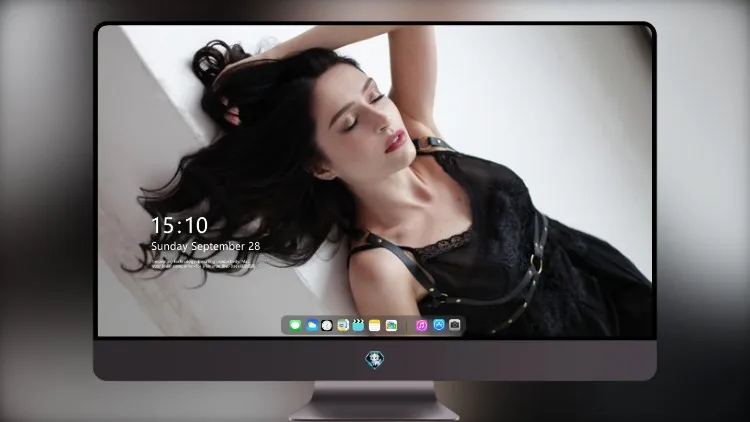Open the green Messages app in the dock
The image size is (750, 422).
coord(295,326)
